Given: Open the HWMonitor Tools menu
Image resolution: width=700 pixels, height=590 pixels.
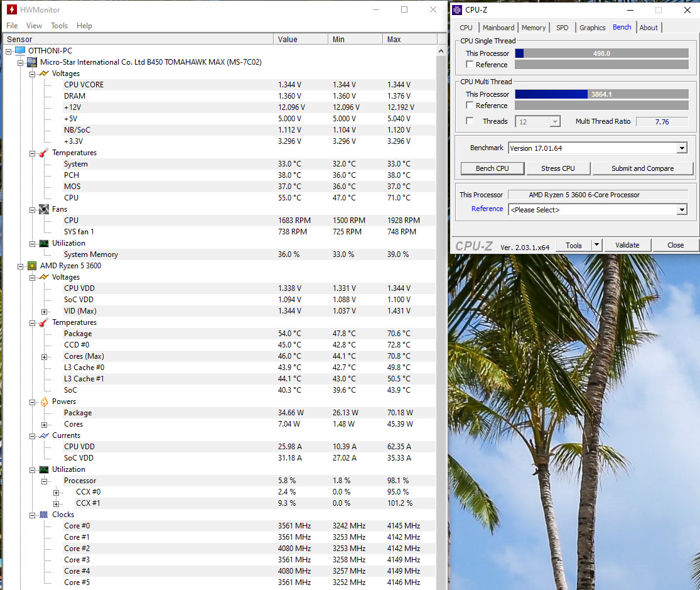Looking at the screenshot, I should point(60,26).
